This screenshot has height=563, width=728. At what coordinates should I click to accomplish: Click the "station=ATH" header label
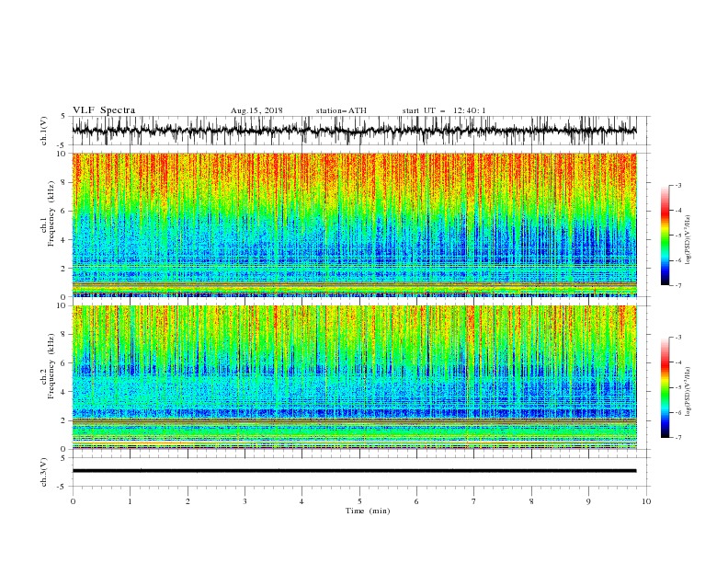pos(341,110)
